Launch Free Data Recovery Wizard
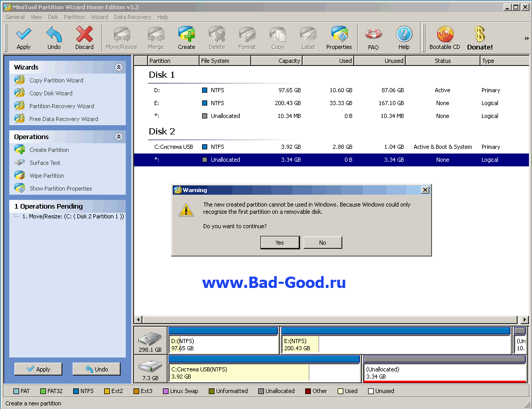 [64, 119]
